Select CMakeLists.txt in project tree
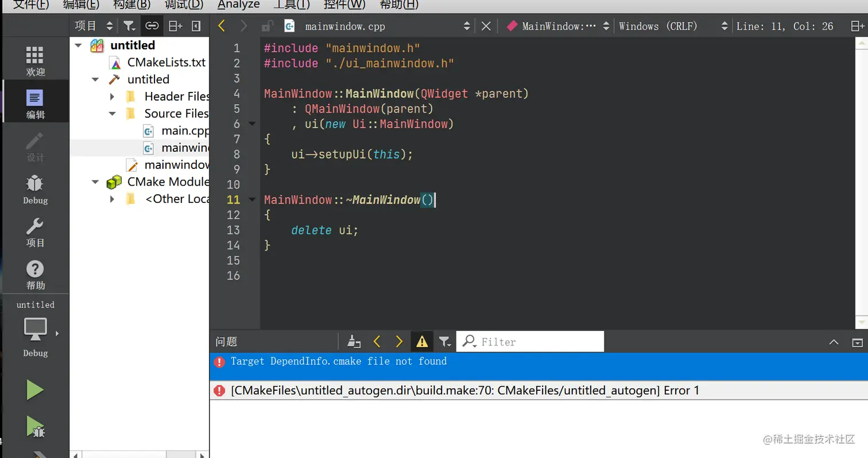This screenshot has width=868, height=458. [x=166, y=62]
